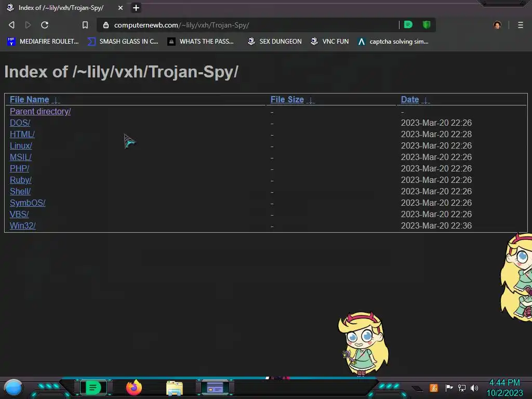Open the network tray icon
The height and width of the screenshot is (399, 532).
(462, 388)
